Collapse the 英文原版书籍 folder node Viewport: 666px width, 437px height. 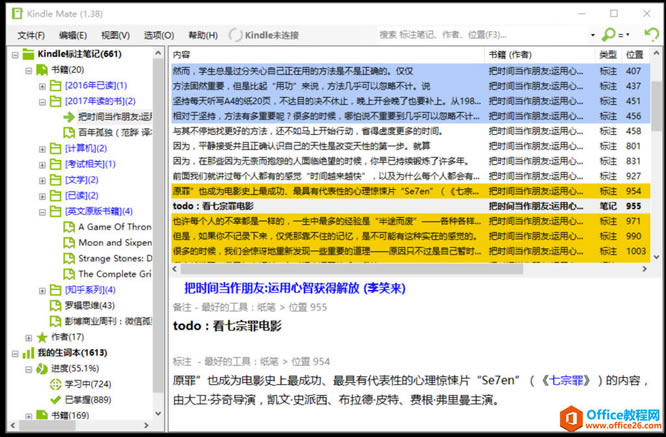pos(42,212)
